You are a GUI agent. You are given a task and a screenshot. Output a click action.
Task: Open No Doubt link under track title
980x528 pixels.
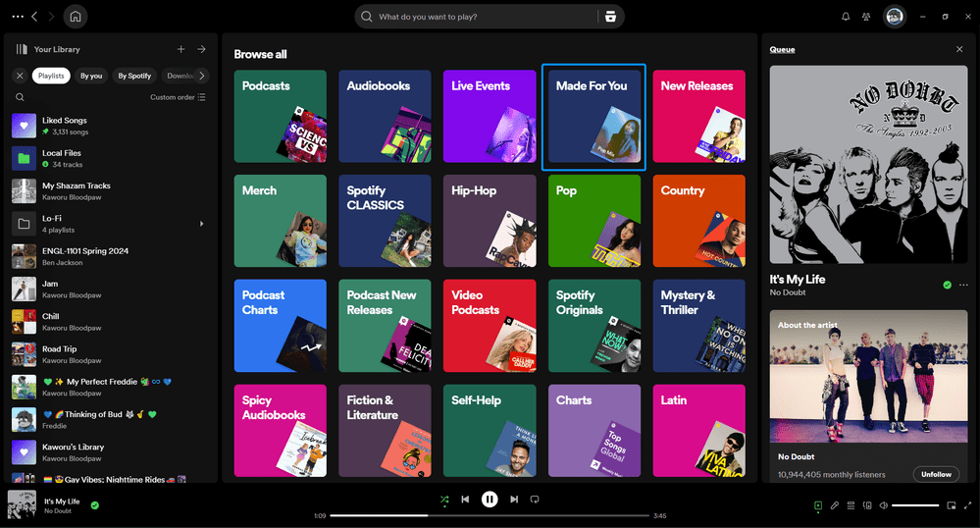point(788,292)
